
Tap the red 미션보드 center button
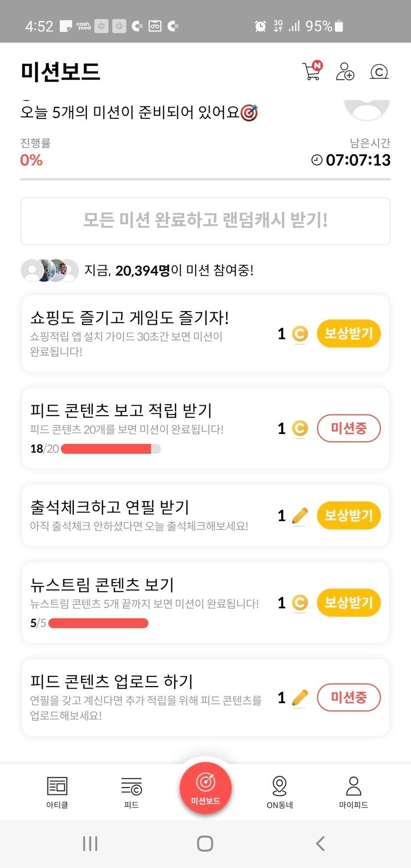205,788
